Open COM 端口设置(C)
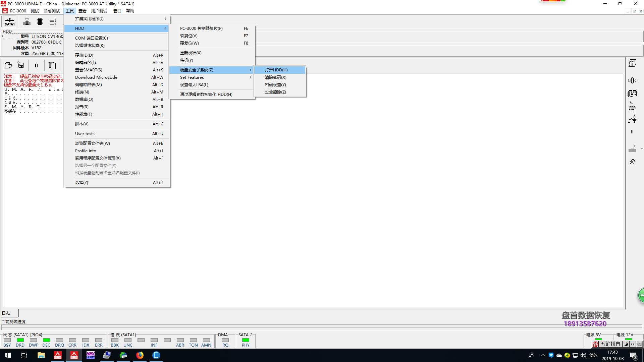644x362 pixels. click(x=117, y=38)
